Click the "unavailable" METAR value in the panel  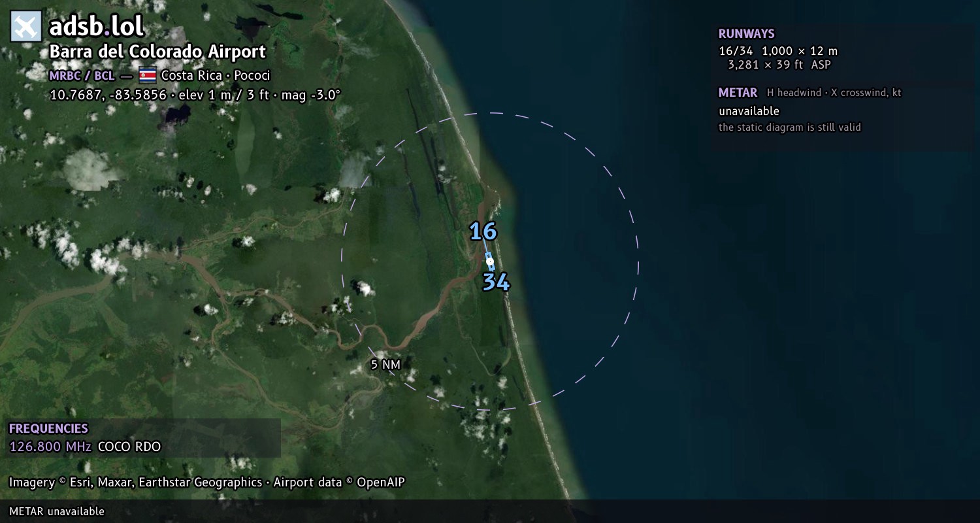(749, 111)
